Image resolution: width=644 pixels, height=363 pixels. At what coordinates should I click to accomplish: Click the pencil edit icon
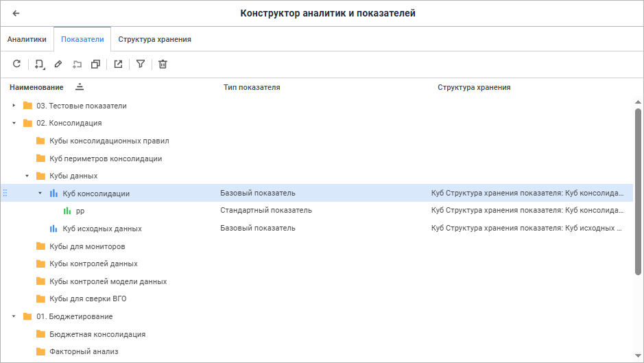[58, 65]
